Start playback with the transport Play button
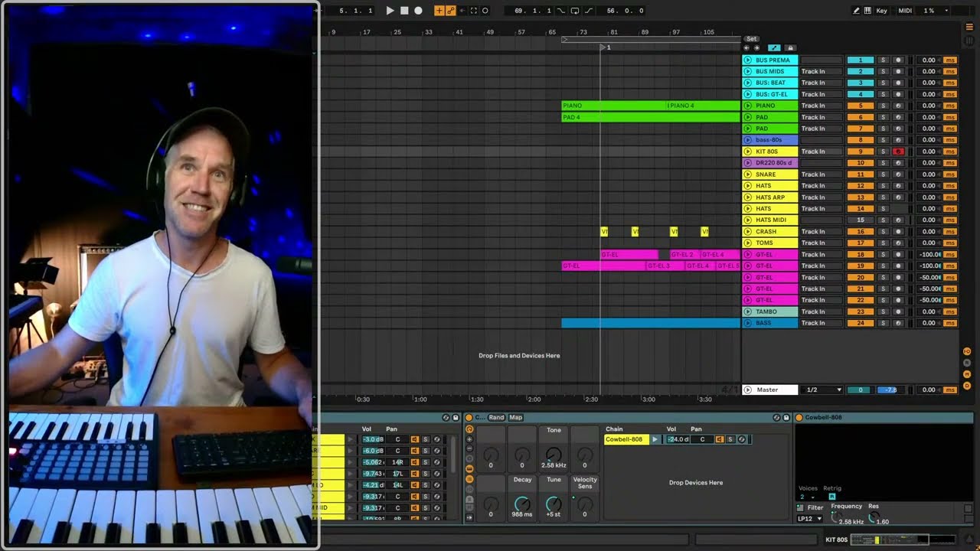This screenshot has height=551, width=980. click(x=390, y=11)
